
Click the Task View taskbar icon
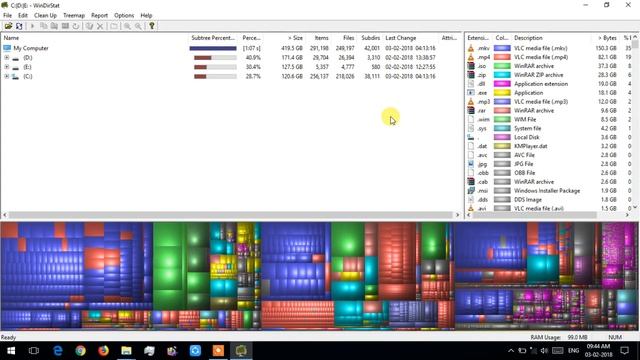34,351
